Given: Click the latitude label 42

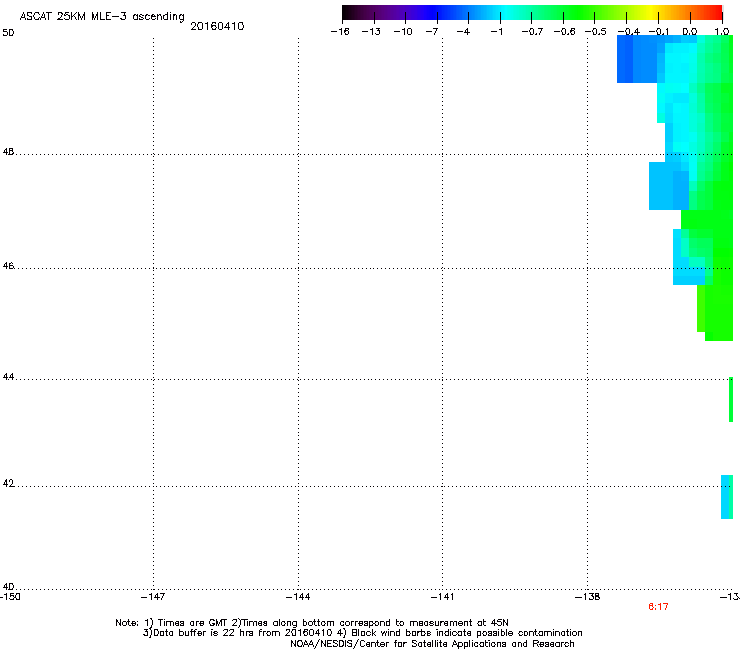Looking at the screenshot, I should [8, 483].
